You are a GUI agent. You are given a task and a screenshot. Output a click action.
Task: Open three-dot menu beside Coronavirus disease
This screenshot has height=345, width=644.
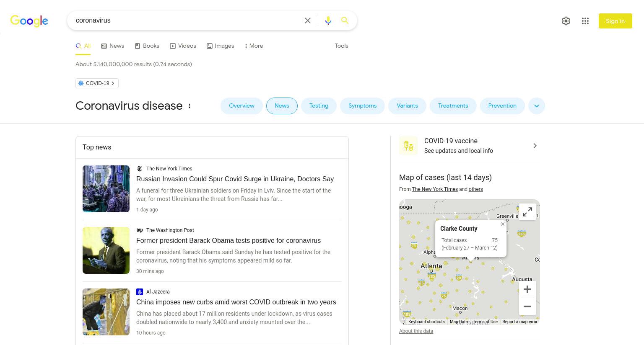[x=190, y=106]
